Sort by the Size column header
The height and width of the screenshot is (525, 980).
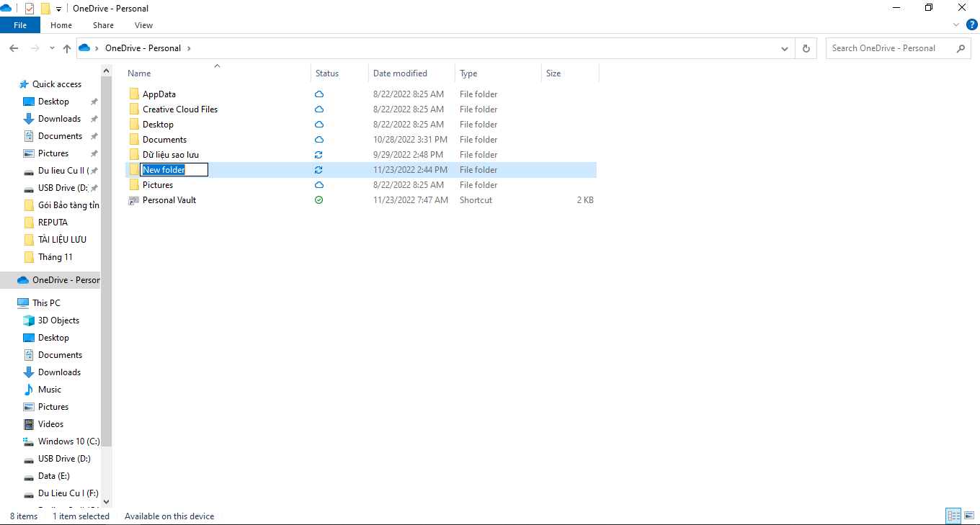click(553, 73)
